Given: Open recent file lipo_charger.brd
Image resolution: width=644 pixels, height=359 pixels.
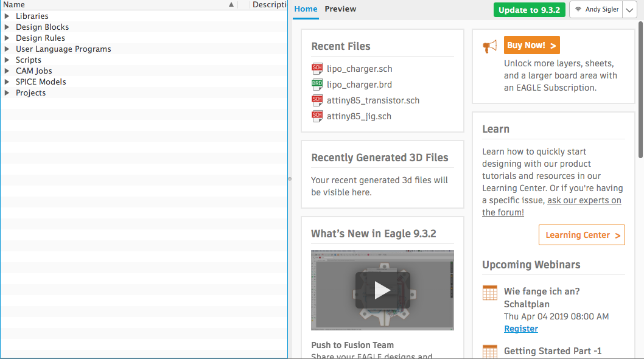Looking at the screenshot, I should point(359,85).
